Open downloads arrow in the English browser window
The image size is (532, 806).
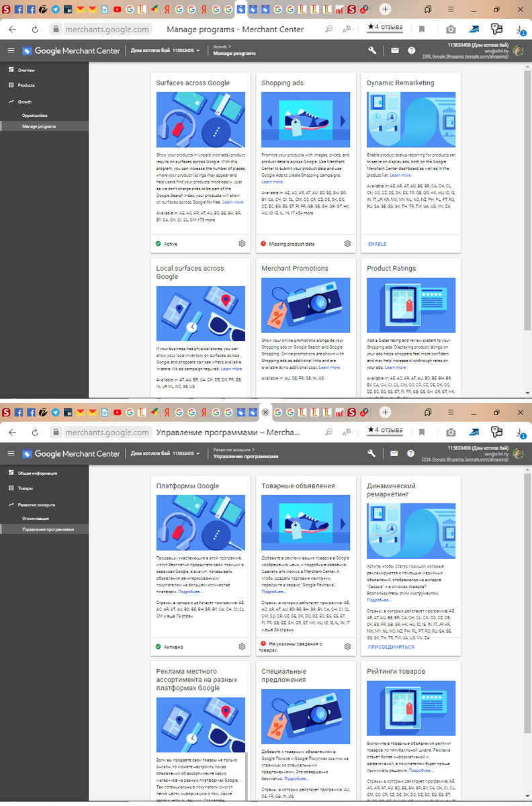[x=521, y=30]
